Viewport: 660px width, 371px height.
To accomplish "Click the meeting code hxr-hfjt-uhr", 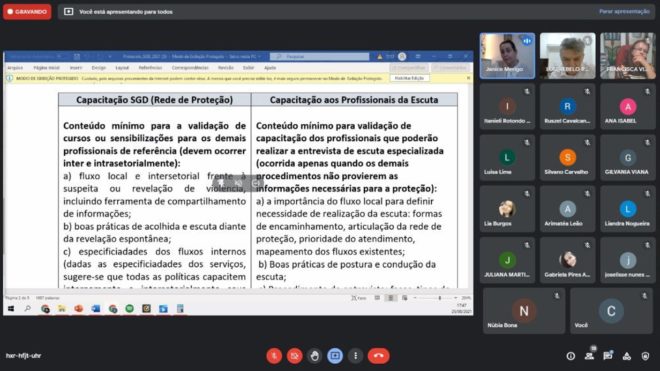I will [23, 356].
